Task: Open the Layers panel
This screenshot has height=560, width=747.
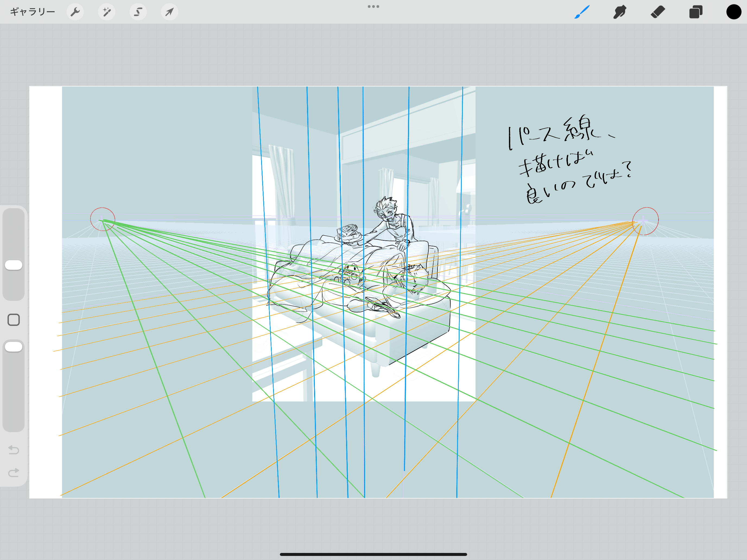Action: pyautogui.click(x=696, y=12)
